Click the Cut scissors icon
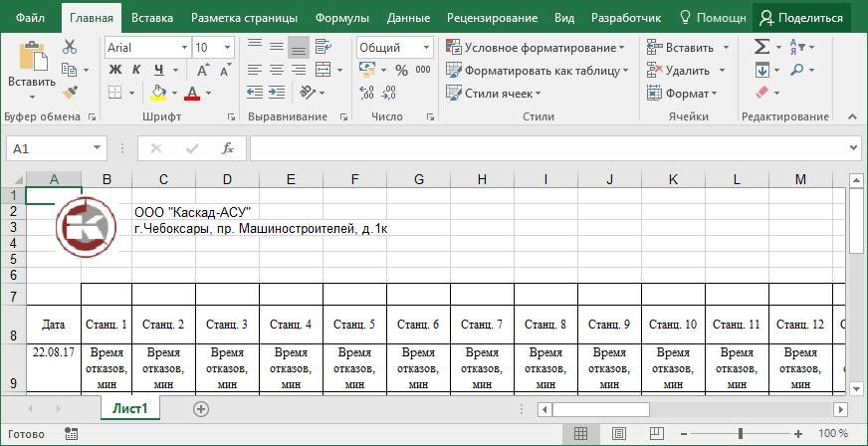Viewport: 868px width, 446px height. 70,47
